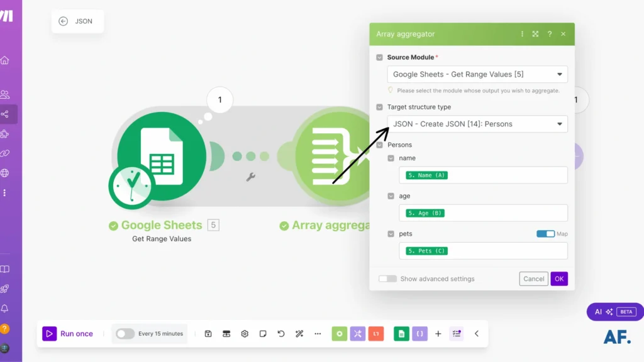Go back using the arrow beside JSON
The width and height of the screenshot is (644, 362).
(64, 21)
